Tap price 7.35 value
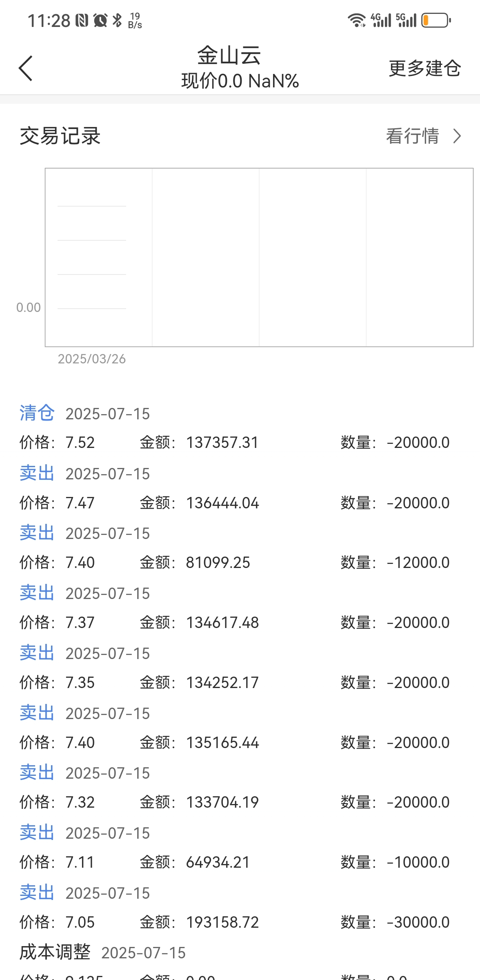480x980 pixels. 80,683
